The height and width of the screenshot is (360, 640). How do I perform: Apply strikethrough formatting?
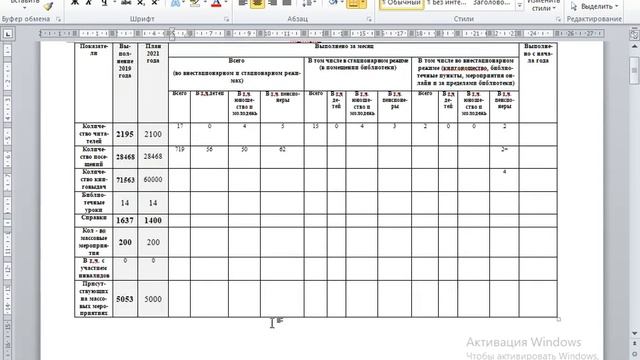coord(126,3)
